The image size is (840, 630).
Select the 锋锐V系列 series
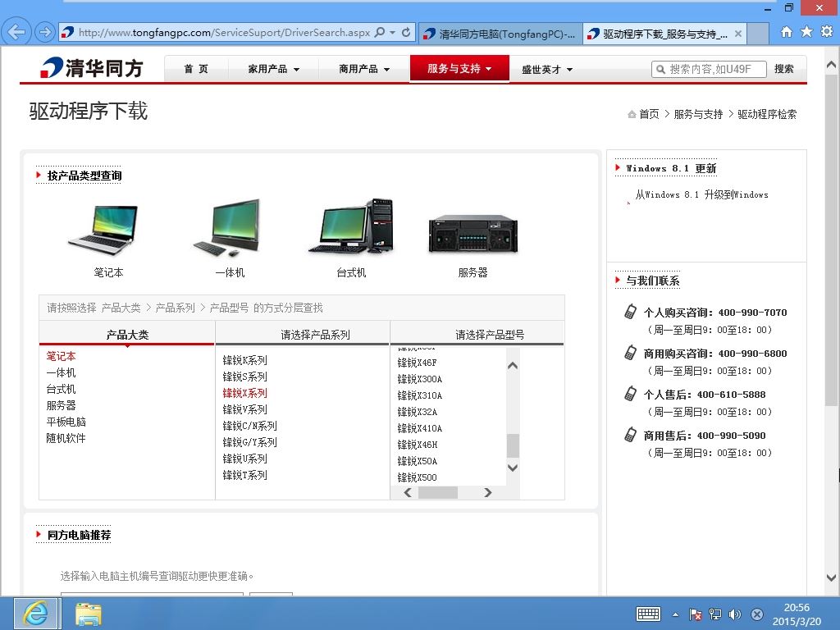click(244, 410)
